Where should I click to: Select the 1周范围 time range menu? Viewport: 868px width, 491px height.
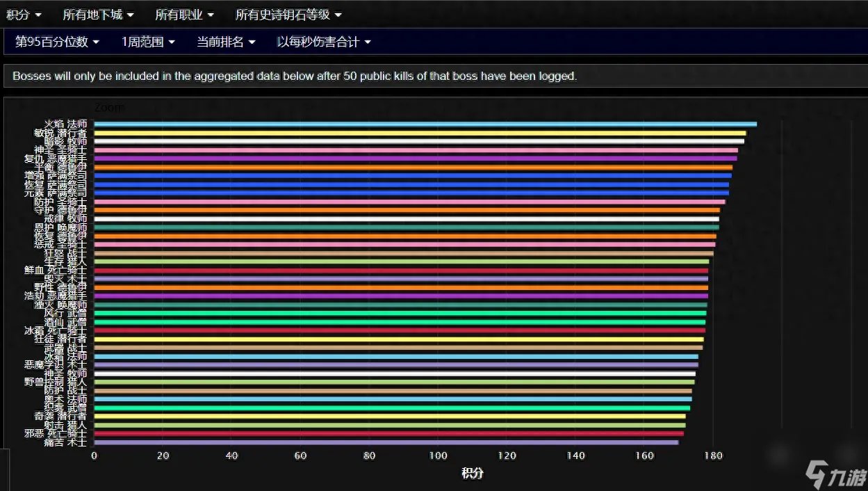(148, 42)
